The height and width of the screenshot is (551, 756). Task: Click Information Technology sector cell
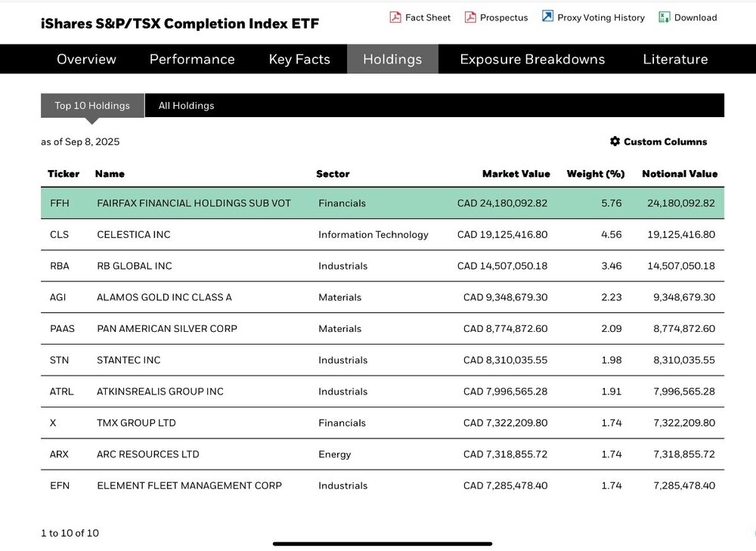[373, 234]
